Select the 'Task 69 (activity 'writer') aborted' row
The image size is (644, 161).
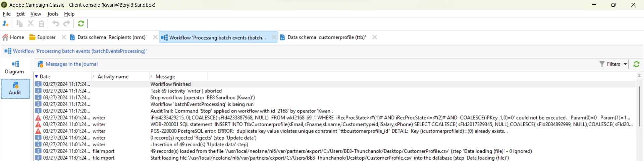click(x=335, y=91)
